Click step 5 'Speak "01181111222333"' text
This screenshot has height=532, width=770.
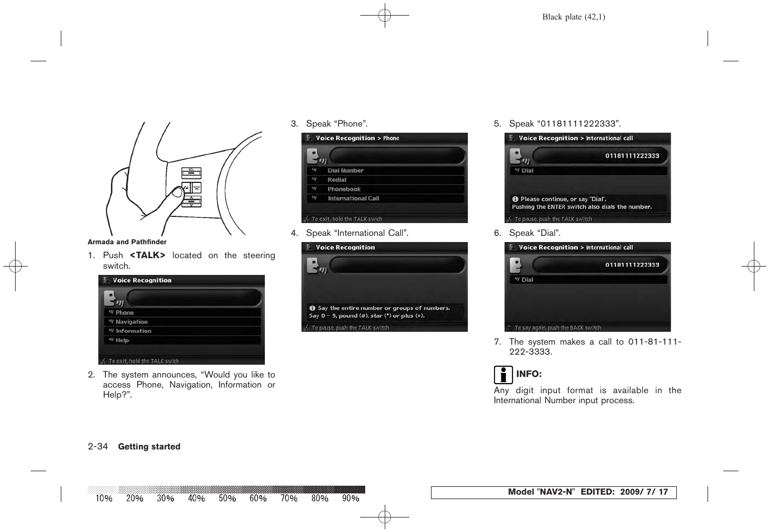[x=565, y=124]
